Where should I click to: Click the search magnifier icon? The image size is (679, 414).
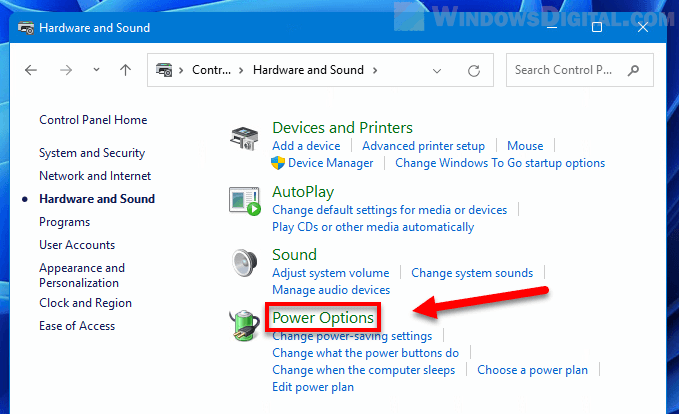point(633,70)
